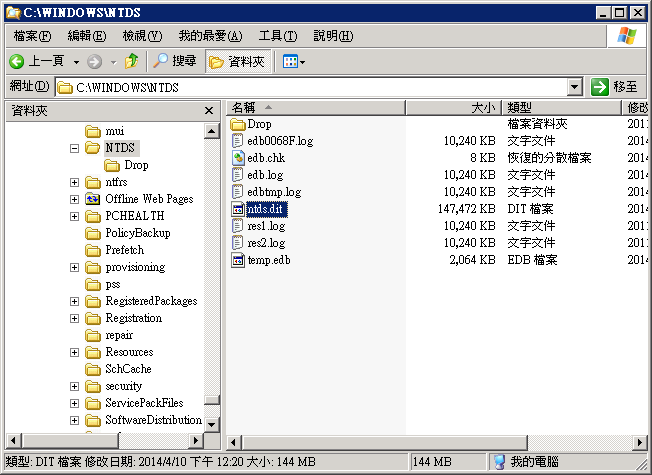
Task: Sort by the 類型 column header
Action: (562, 108)
